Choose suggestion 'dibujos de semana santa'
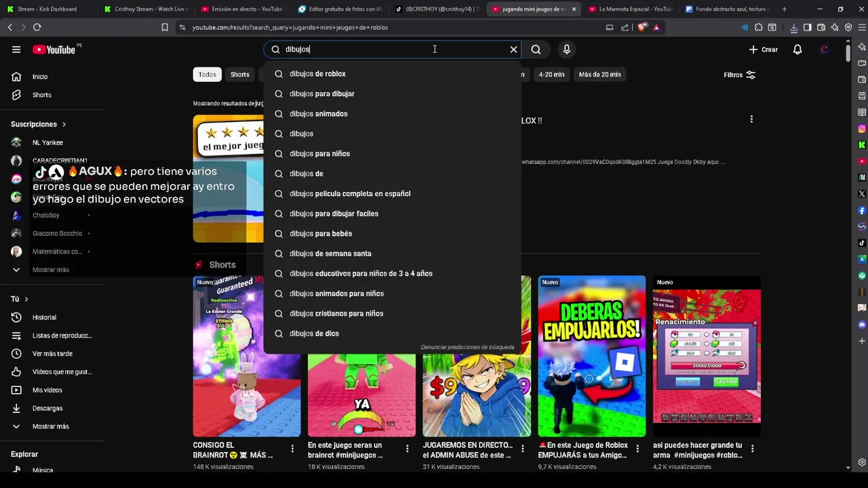The height and width of the screenshot is (488, 868). click(392, 253)
